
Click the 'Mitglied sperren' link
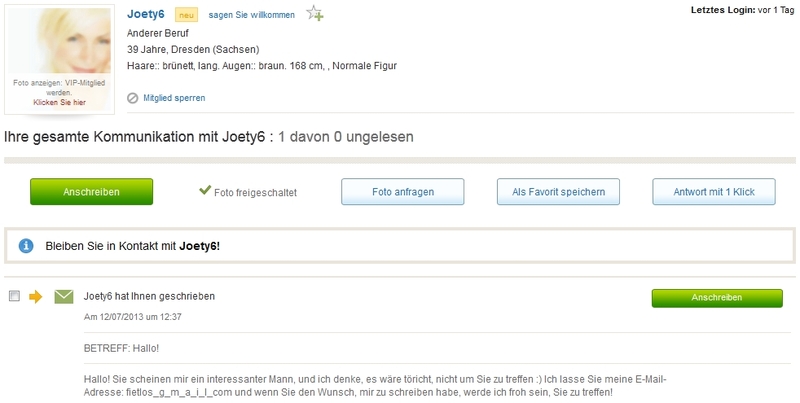pyautogui.click(x=174, y=98)
